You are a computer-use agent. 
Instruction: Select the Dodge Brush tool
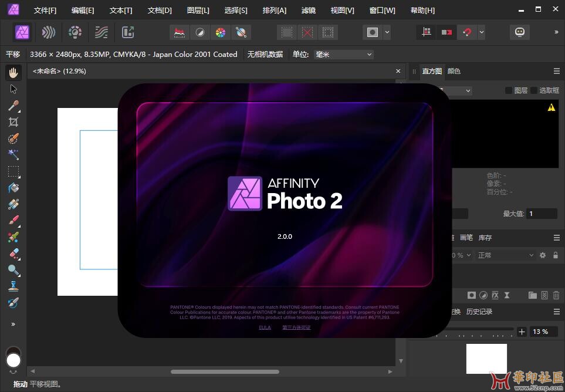point(13,270)
